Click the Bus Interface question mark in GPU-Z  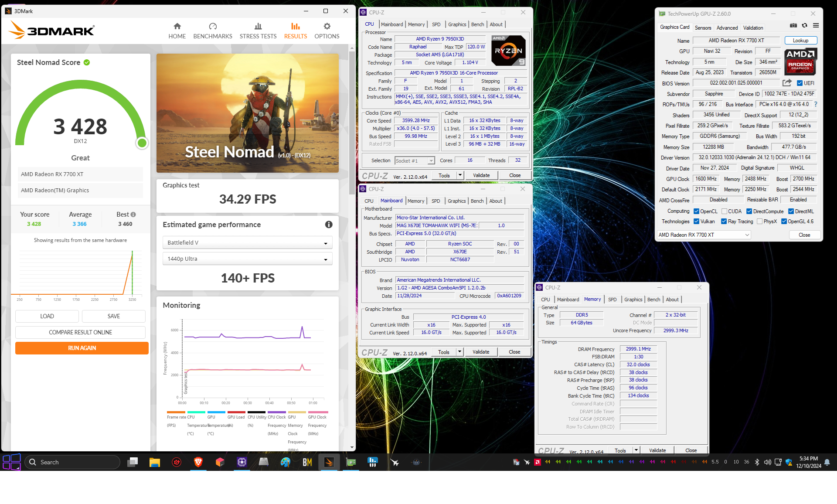816,104
